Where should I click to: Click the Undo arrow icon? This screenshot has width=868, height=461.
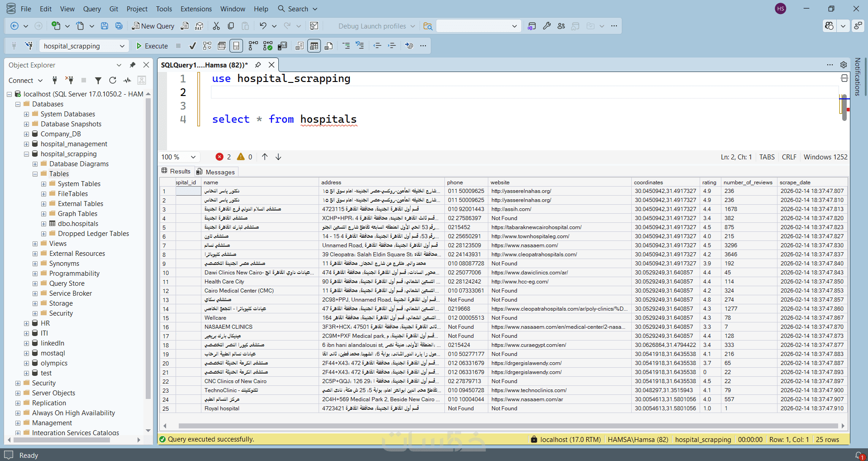(x=263, y=26)
